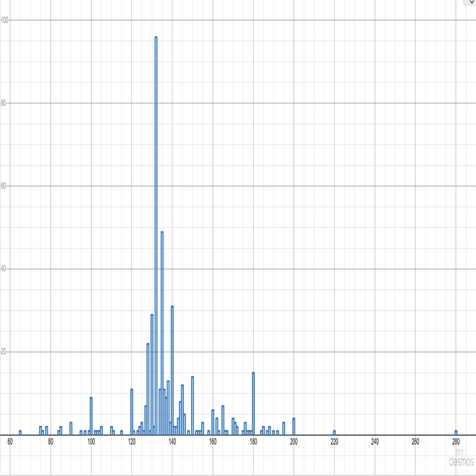
Task: Click the tallest histogram bar near 132
Action: click(156, 236)
